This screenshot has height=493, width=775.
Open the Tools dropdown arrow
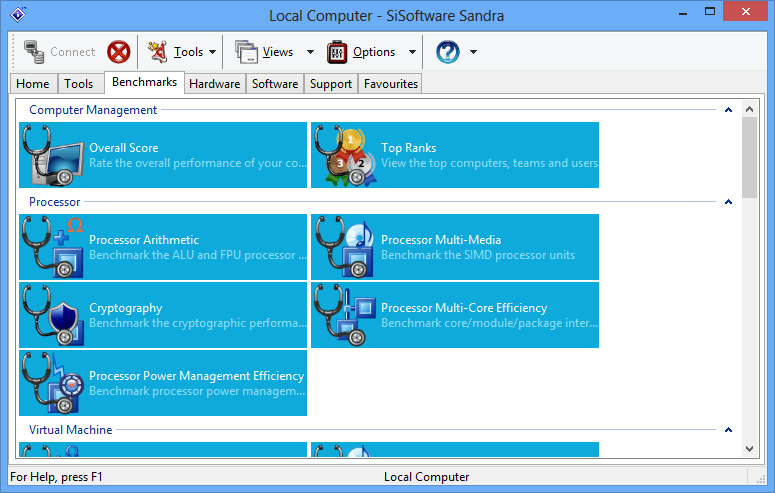213,52
